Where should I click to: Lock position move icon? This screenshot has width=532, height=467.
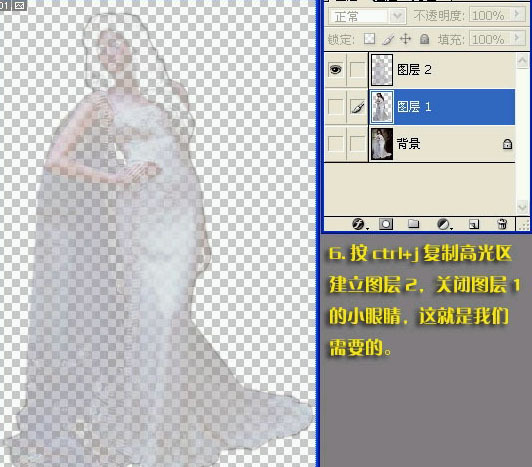coord(405,39)
